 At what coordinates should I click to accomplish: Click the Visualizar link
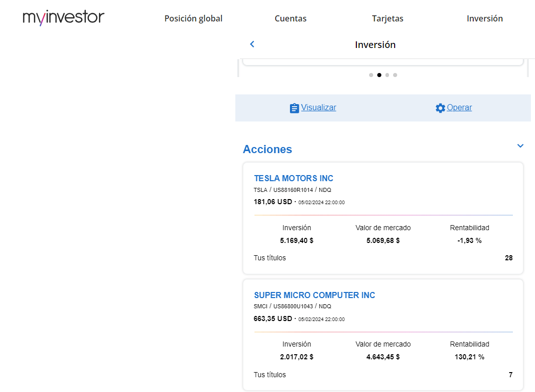pos(319,108)
